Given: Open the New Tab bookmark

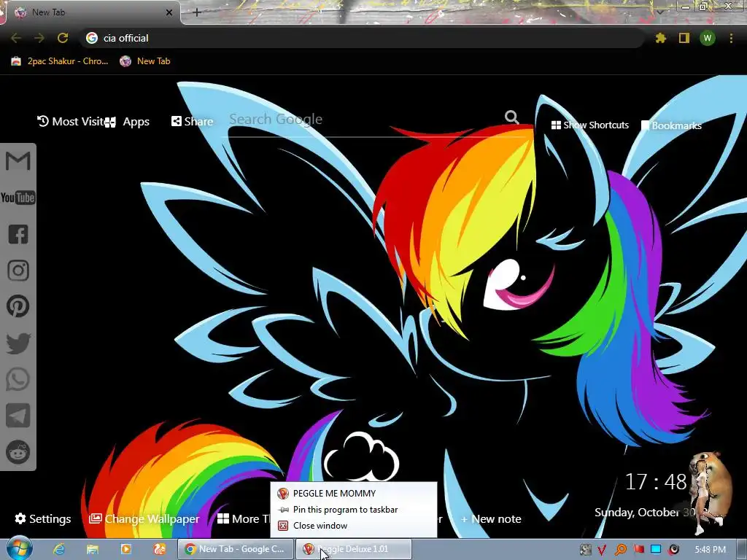Looking at the screenshot, I should tap(145, 61).
